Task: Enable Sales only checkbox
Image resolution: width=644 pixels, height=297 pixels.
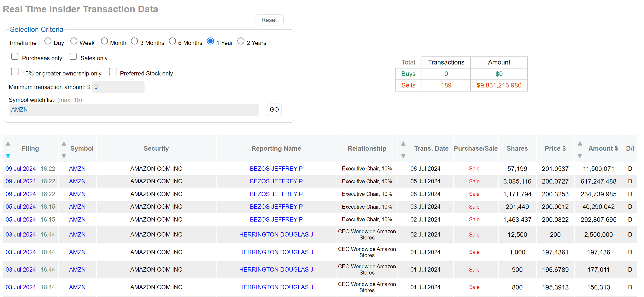Action: point(73,56)
